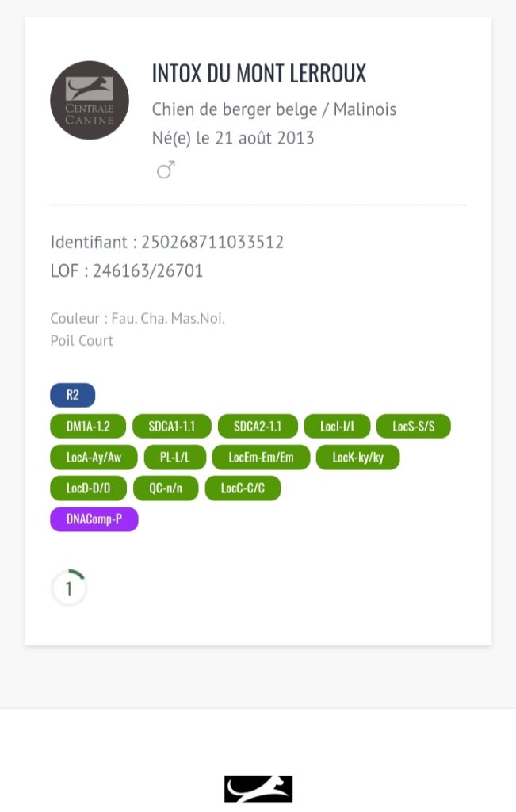Click the DM1A-1.2 genetic test badge

tap(88, 426)
